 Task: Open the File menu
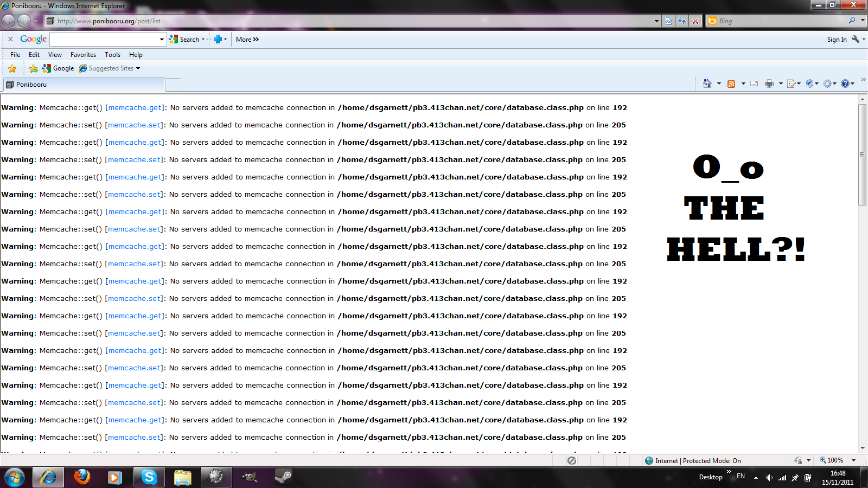click(15, 55)
